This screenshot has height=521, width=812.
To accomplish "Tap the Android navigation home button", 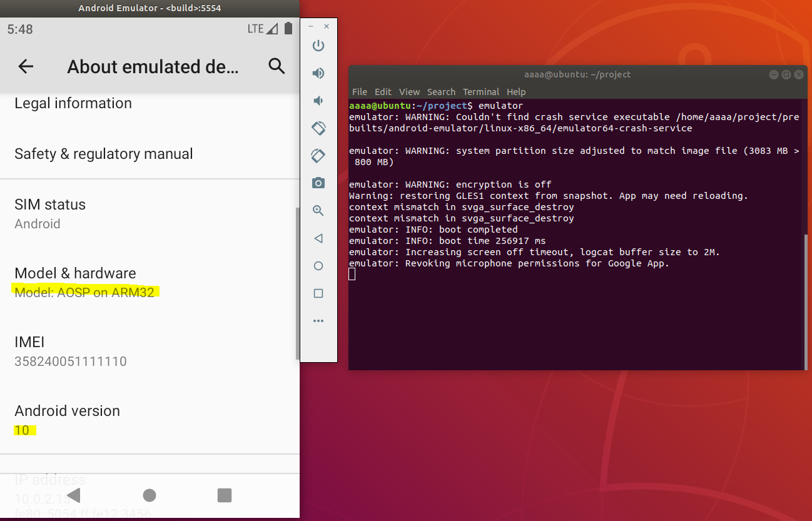I will click(x=150, y=495).
